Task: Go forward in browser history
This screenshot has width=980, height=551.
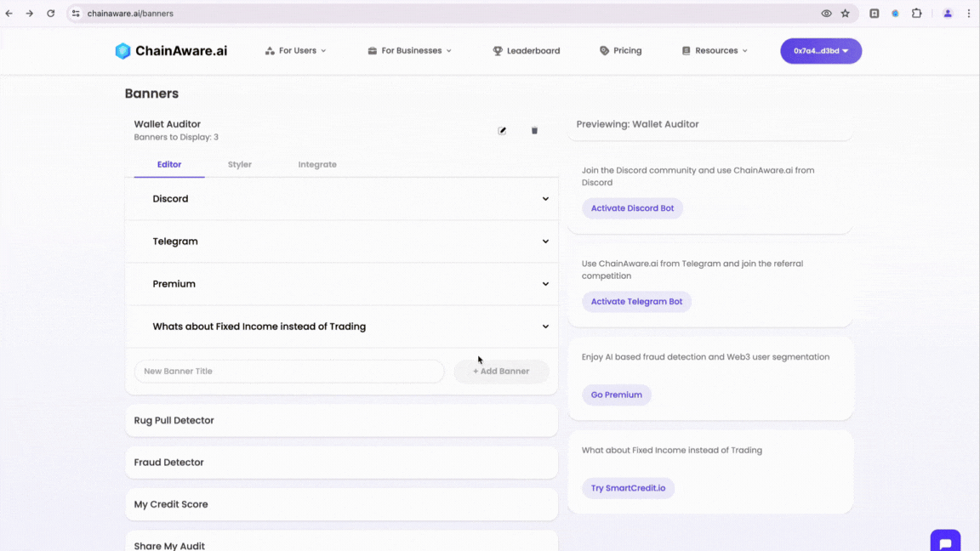Action: 30,13
